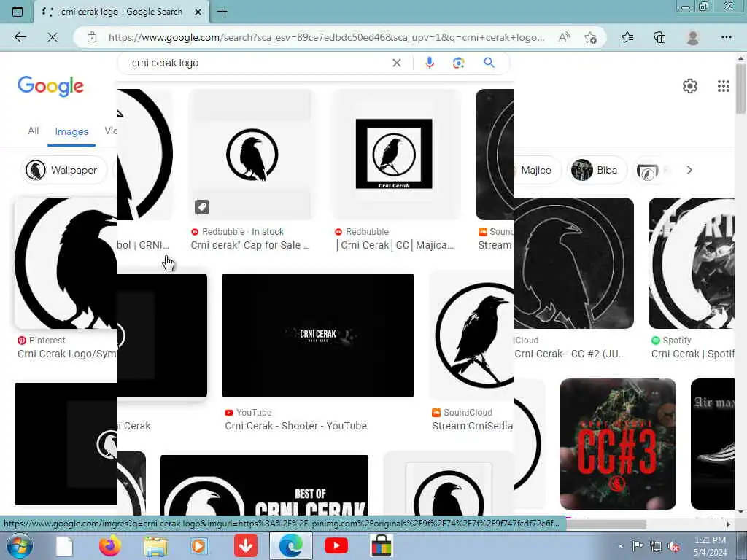Open a new browser tab

(x=222, y=12)
